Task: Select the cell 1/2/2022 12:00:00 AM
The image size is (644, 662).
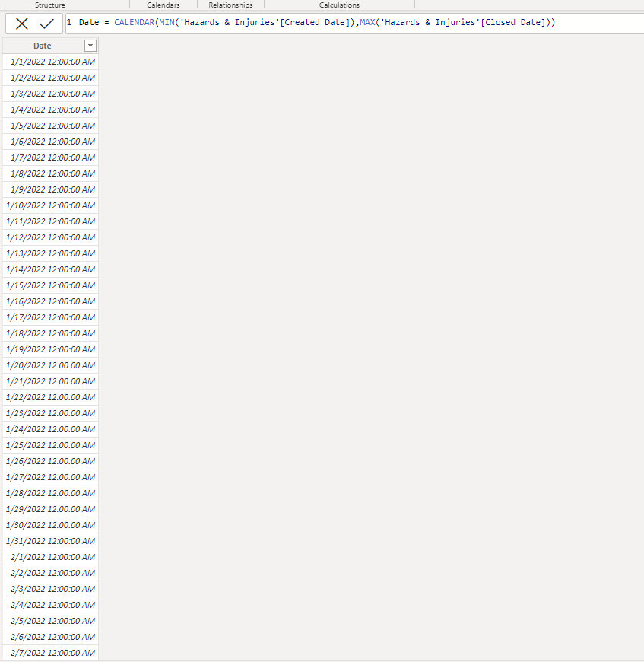Action: 50,78
